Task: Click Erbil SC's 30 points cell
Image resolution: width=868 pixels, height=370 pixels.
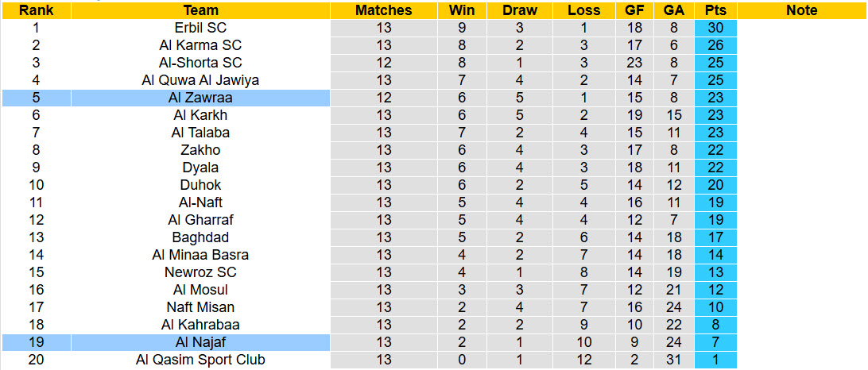Action: pos(715,28)
